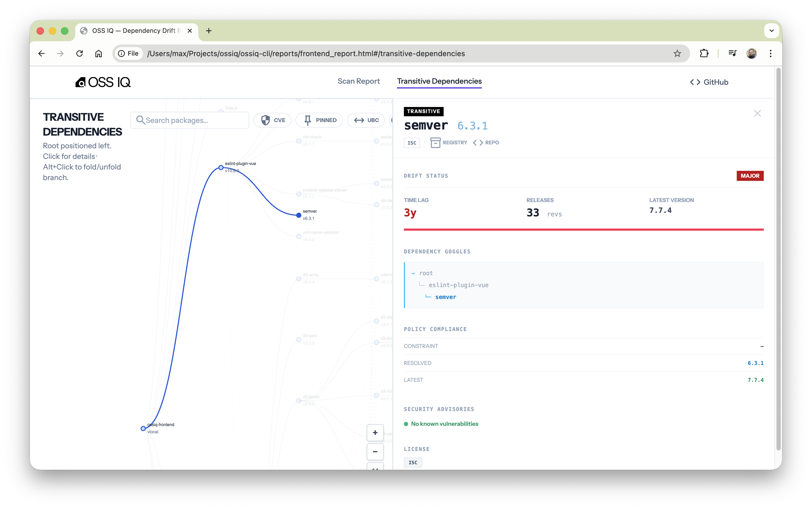The width and height of the screenshot is (812, 509).
Task: Click the Search packages input field
Action: (x=189, y=120)
